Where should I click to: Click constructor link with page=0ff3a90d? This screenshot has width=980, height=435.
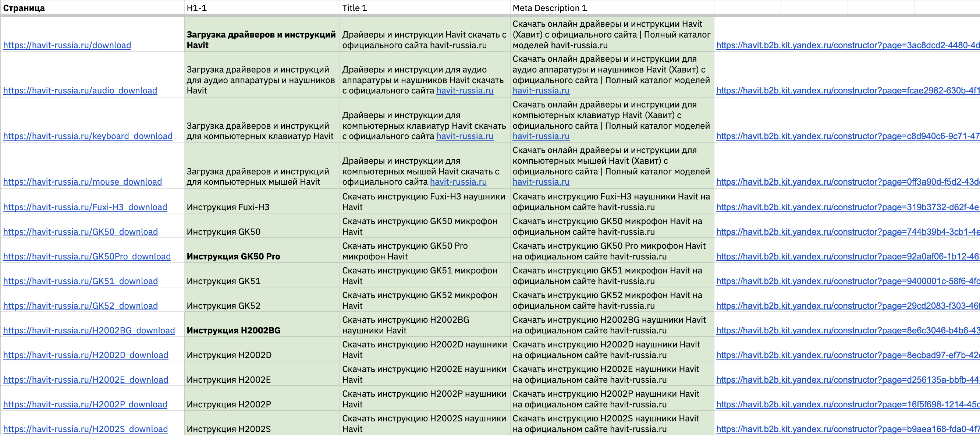tap(848, 181)
